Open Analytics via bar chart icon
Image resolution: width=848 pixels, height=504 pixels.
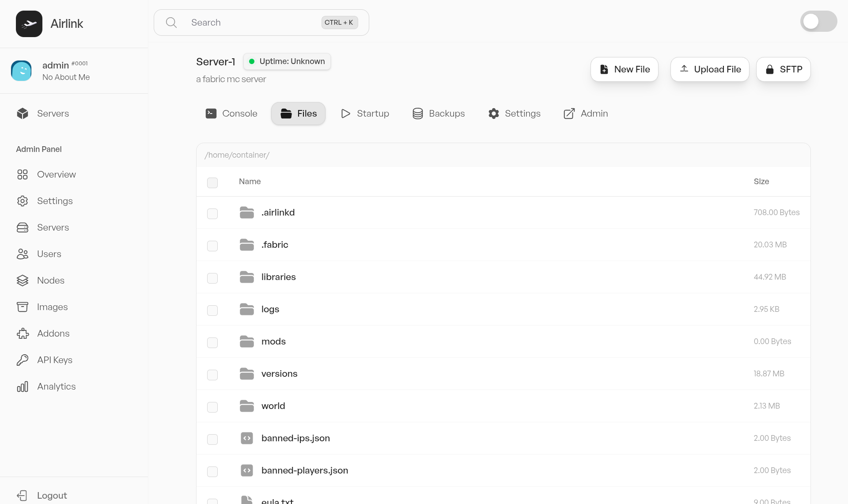pos(23,387)
